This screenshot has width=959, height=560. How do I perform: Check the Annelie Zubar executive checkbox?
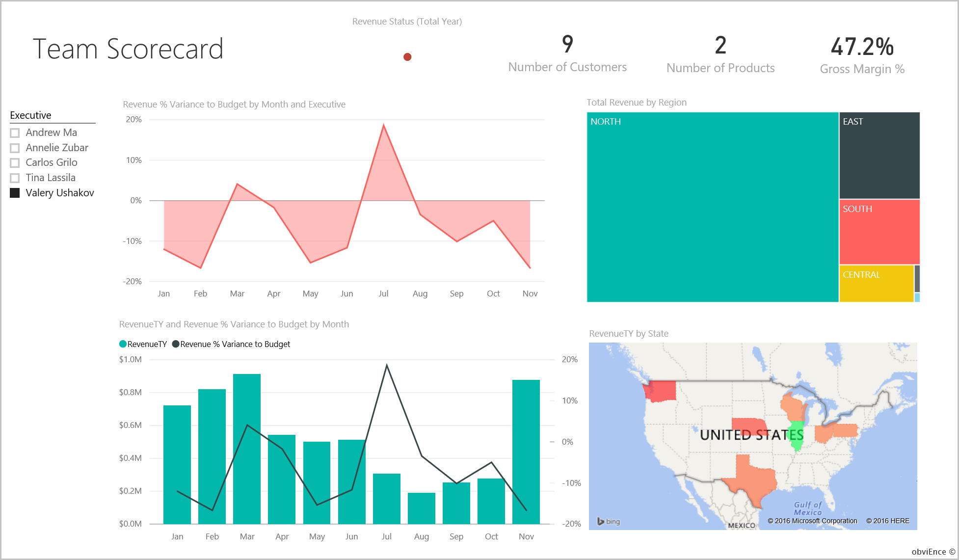pos(15,148)
